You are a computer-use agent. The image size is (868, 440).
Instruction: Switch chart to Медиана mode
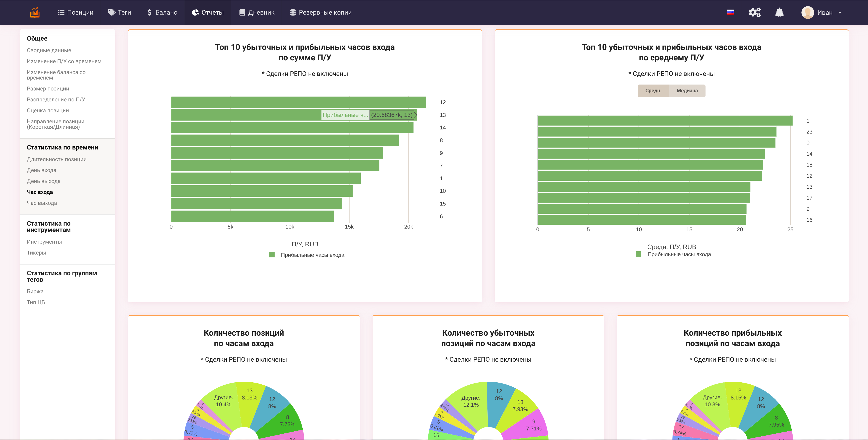pos(687,91)
